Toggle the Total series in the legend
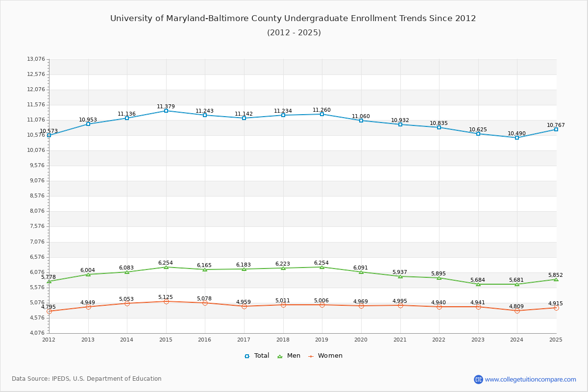The height and width of the screenshot is (392, 588). pos(257,356)
